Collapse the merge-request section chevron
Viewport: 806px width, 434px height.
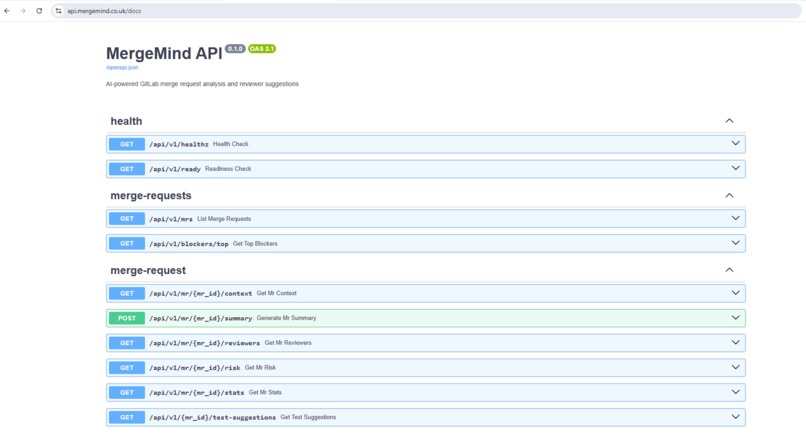point(729,270)
